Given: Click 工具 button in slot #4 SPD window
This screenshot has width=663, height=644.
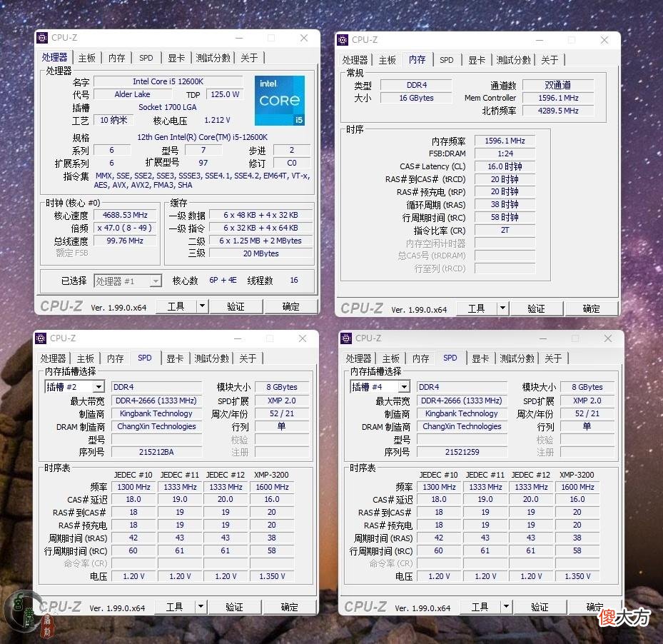Looking at the screenshot, I should click(480, 607).
